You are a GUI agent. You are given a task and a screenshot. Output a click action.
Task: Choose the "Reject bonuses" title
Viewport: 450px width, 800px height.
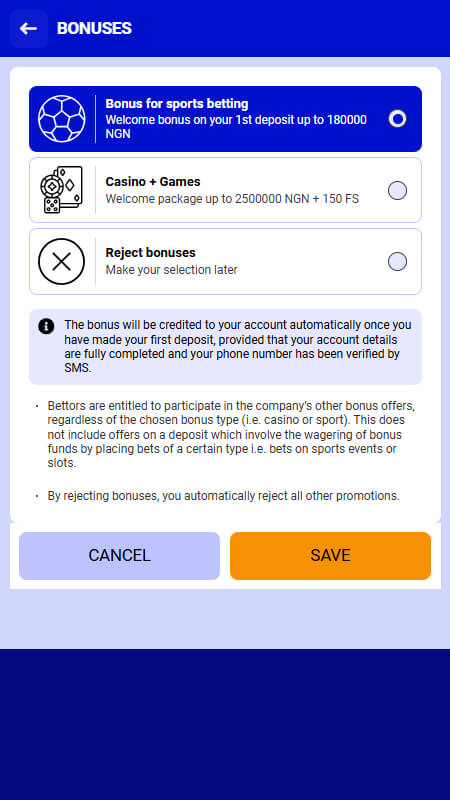coord(151,253)
